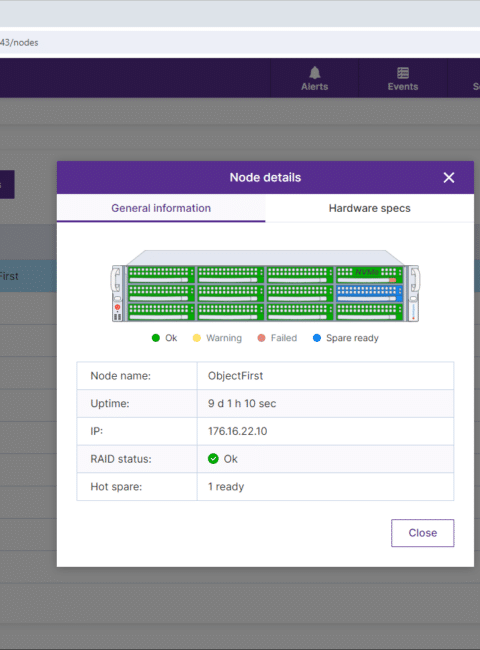Switch to the Hardware specs tab
This screenshot has height=650, width=480.
click(369, 208)
